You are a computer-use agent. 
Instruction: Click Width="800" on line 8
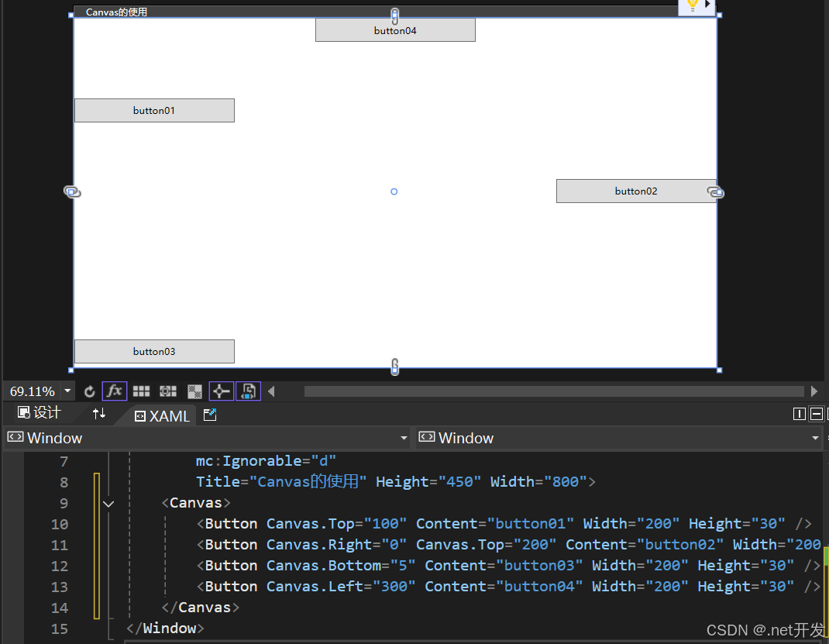(538, 482)
